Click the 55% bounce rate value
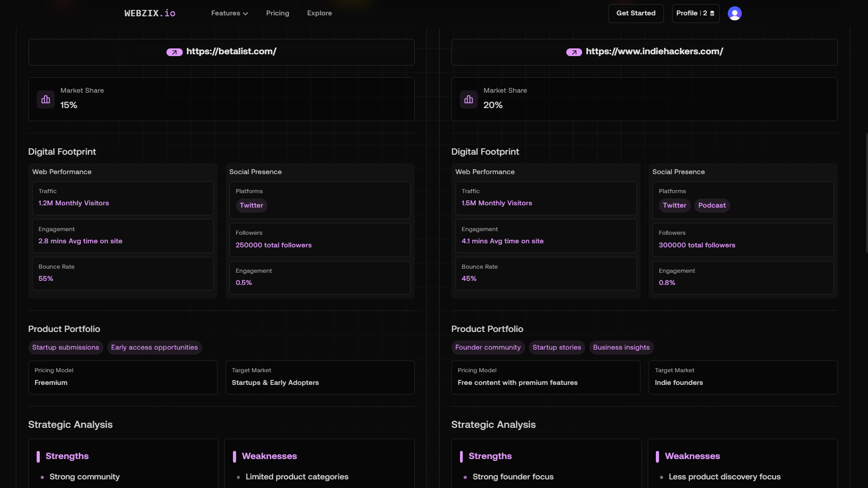Viewport: 868px width, 488px height. tap(46, 279)
